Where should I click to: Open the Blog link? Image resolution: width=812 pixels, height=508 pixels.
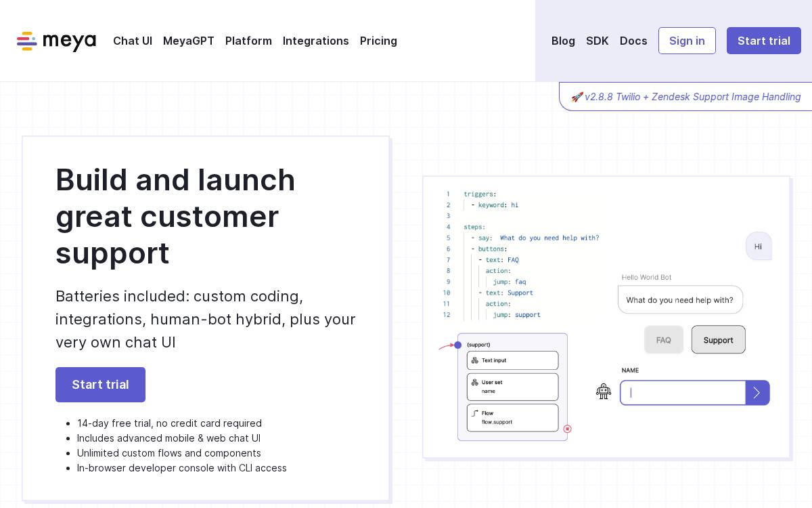pyautogui.click(x=563, y=41)
